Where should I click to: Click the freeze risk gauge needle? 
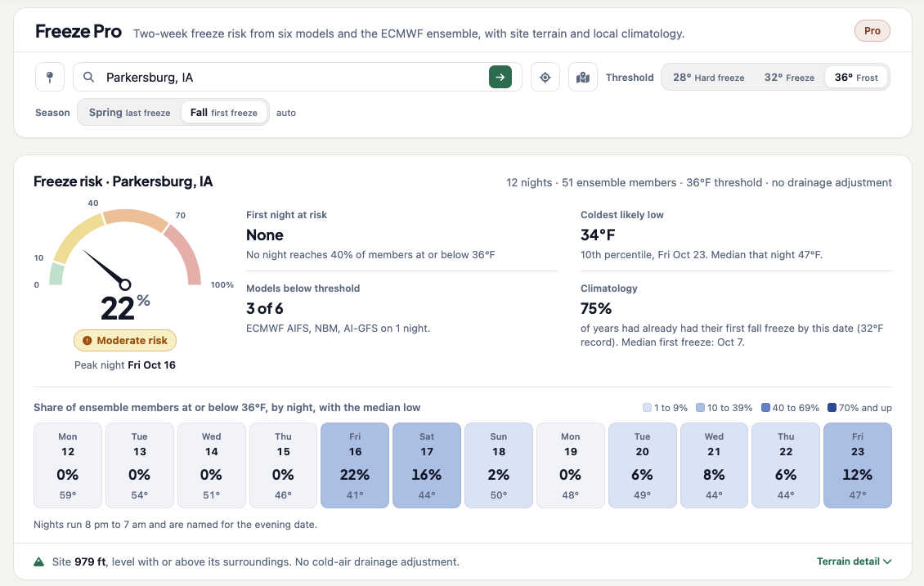coord(106,269)
